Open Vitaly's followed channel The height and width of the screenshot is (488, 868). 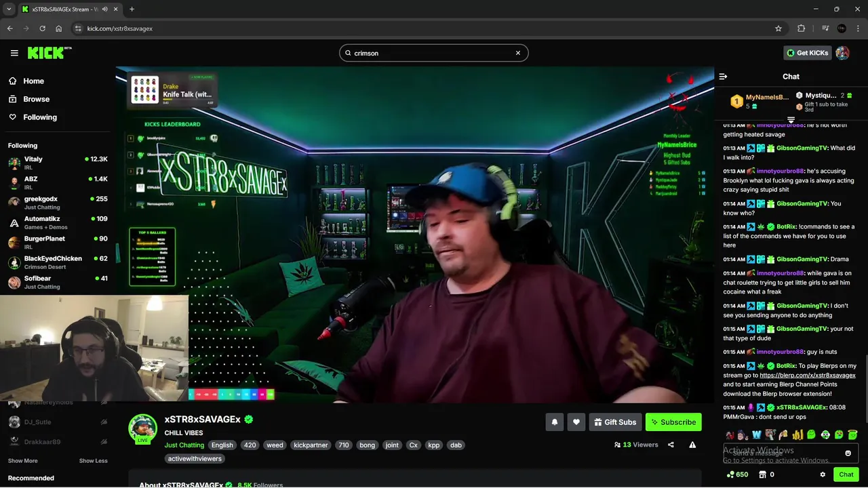coord(58,163)
